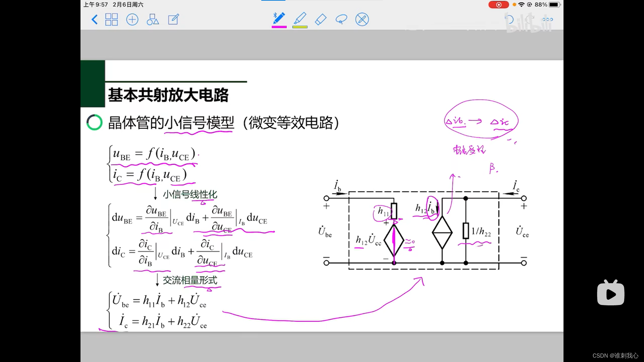Open the page grid overview

pos(111,19)
